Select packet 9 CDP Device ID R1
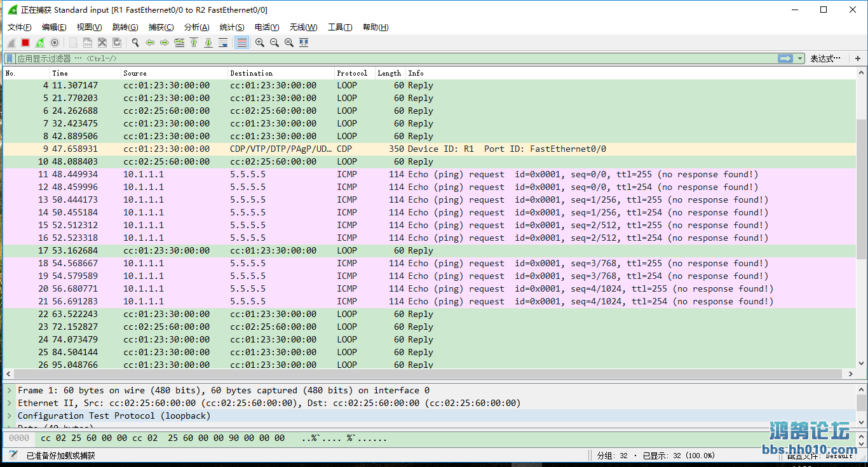Screen dimensions: 868x467 (x=430, y=149)
